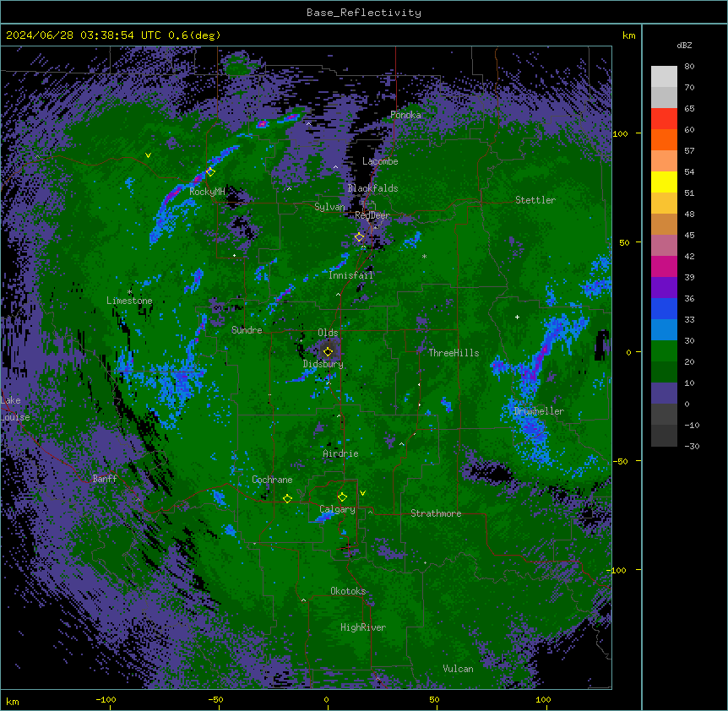Click the Limestone label
Image resolution: width=728 pixels, height=711 pixels.
[x=129, y=301]
